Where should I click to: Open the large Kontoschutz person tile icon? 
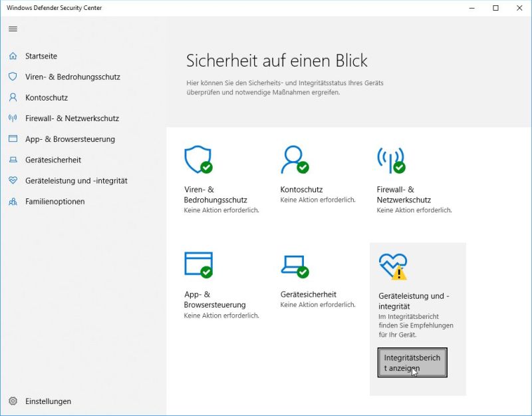coord(295,160)
